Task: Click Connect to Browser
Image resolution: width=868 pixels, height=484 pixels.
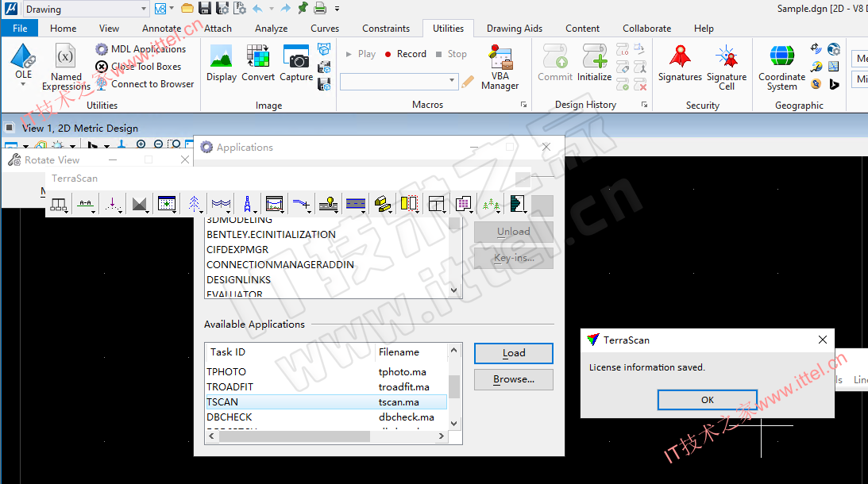Action: pyautogui.click(x=145, y=84)
